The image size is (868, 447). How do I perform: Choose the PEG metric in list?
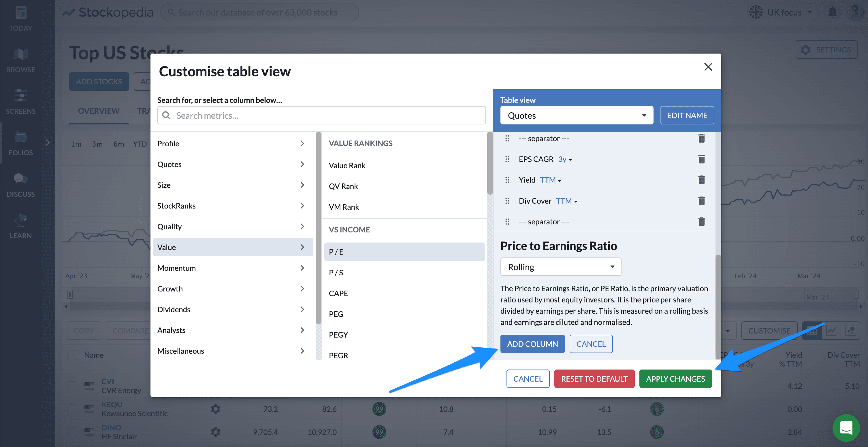(x=336, y=314)
